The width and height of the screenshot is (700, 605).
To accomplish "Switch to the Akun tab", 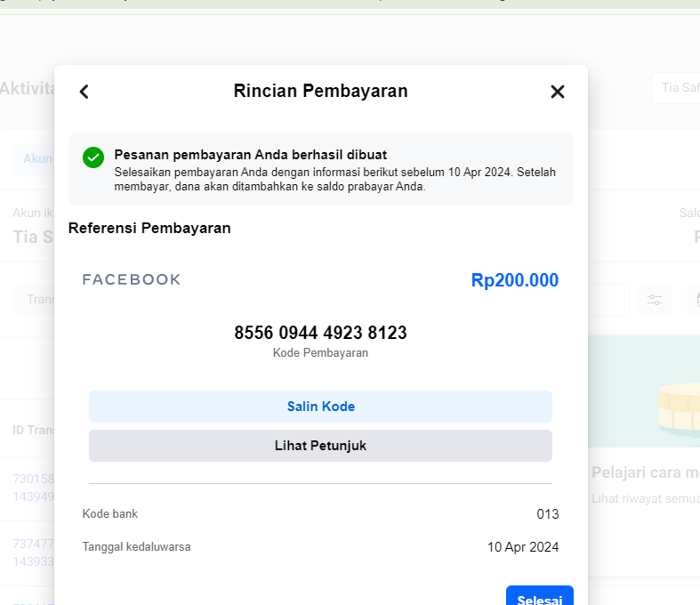I will click(x=36, y=158).
